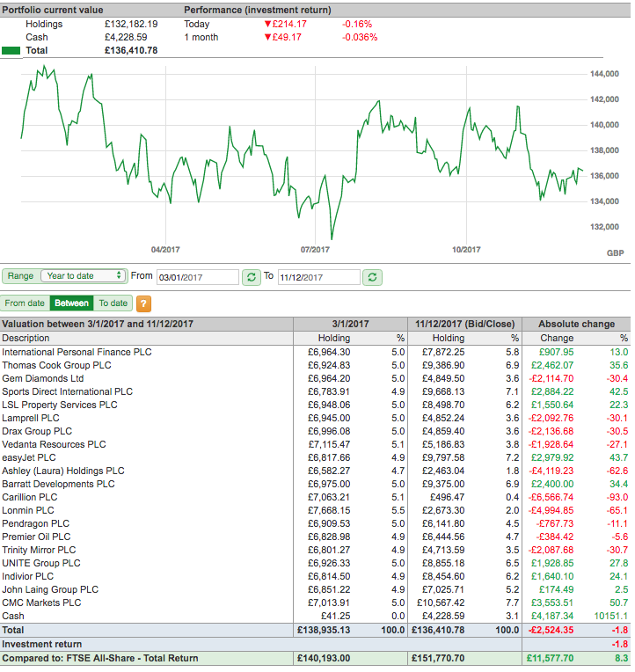This screenshot has height=672, width=635.
Task: Click the Investment return row
Action: click(316, 644)
